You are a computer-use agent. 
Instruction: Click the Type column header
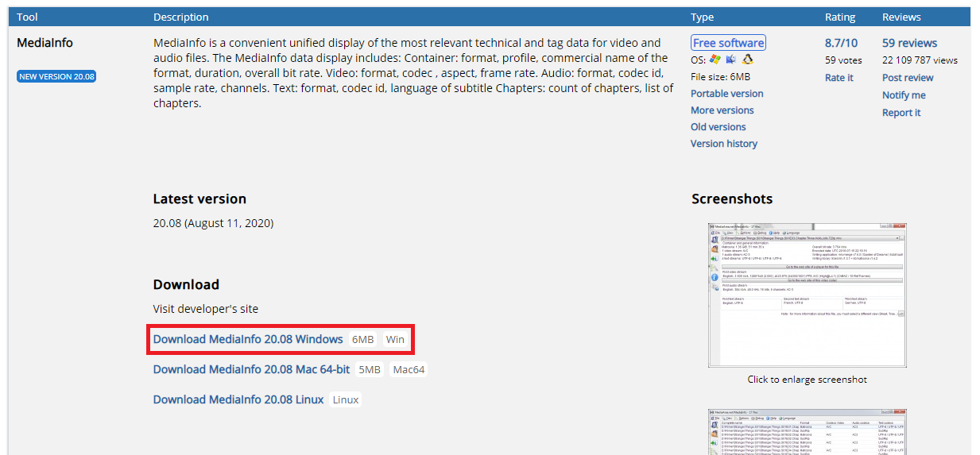703,17
